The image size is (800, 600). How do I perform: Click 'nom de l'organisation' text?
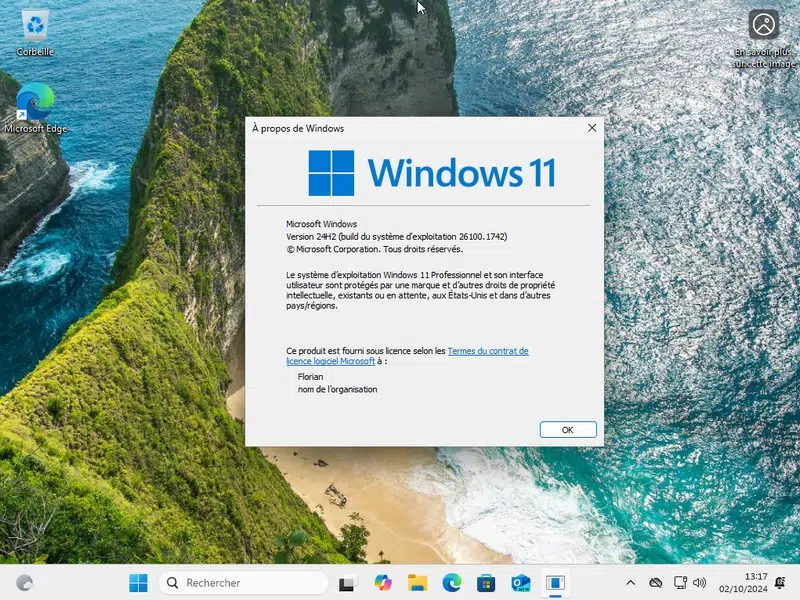tap(337, 389)
